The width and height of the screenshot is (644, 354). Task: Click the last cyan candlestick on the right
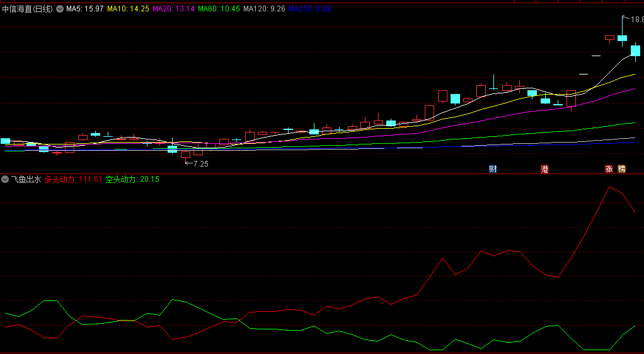(635, 50)
